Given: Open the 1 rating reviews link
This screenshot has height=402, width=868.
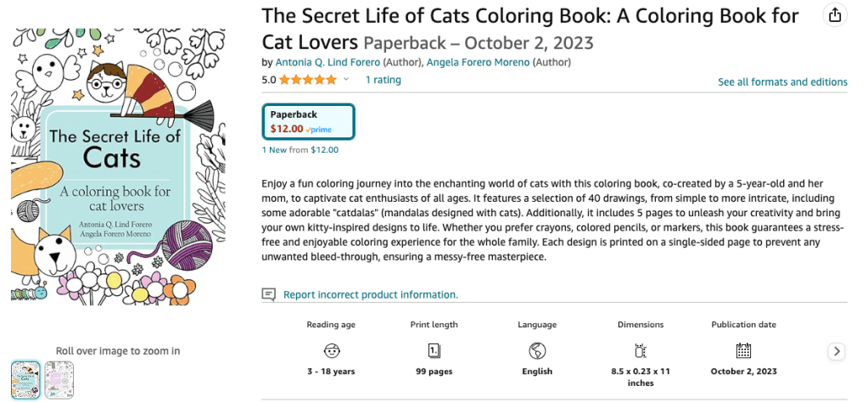Looking at the screenshot, I should [x=383, y=80].
